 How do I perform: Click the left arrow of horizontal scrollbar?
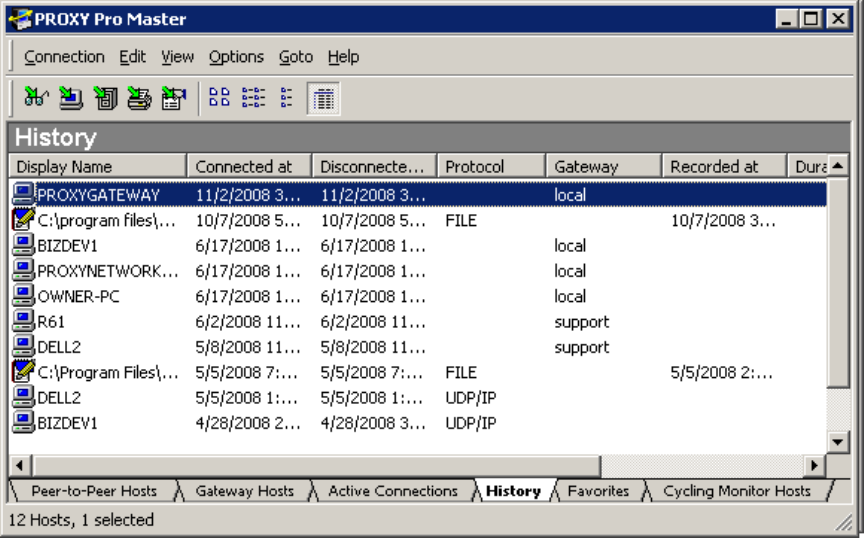[x=20, y=465]
